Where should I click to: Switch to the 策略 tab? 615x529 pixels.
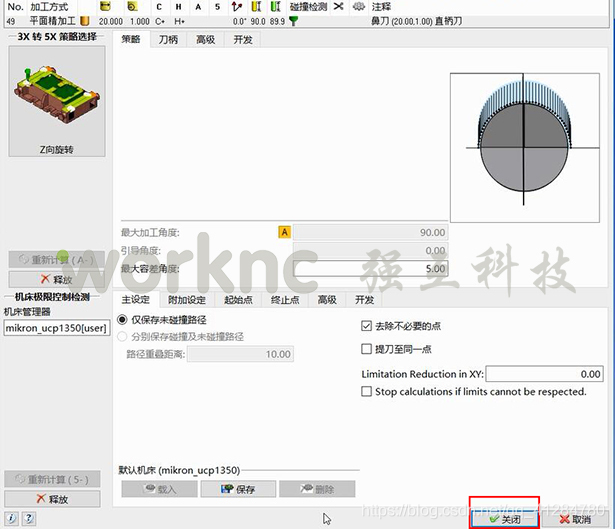tap(131, 39)
